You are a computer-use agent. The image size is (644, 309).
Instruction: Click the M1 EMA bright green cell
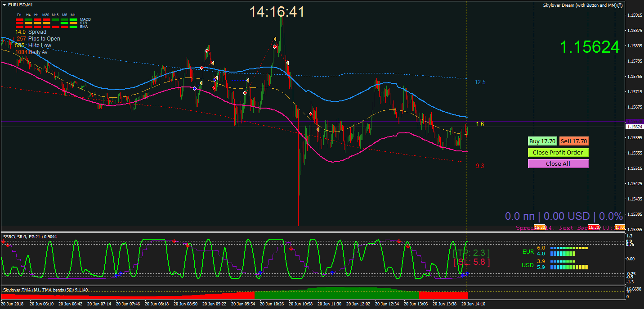[x=73, y=27]
